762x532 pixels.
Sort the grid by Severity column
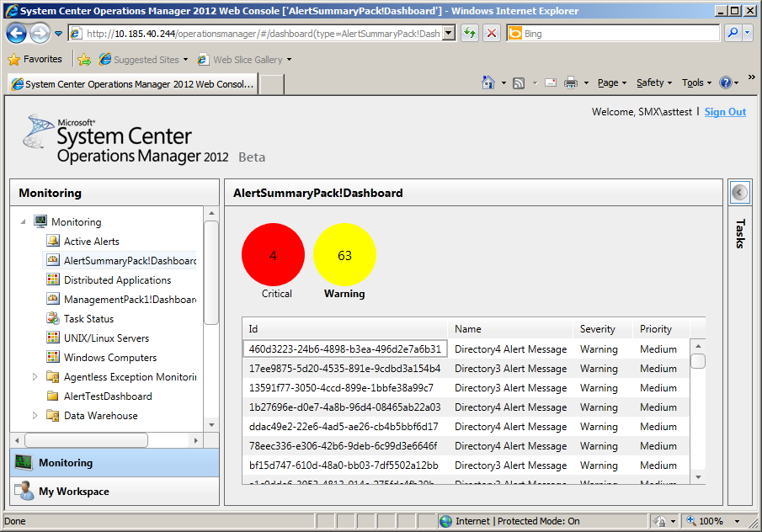pyautogui.click(x=602, y=329)
